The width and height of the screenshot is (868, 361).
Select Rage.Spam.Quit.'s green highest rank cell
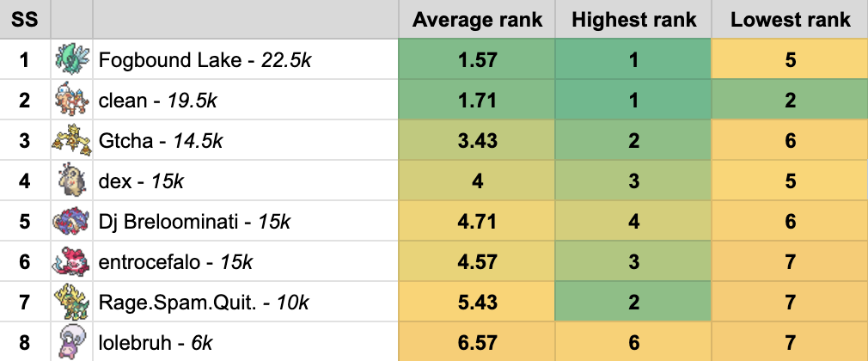(633, 302)
